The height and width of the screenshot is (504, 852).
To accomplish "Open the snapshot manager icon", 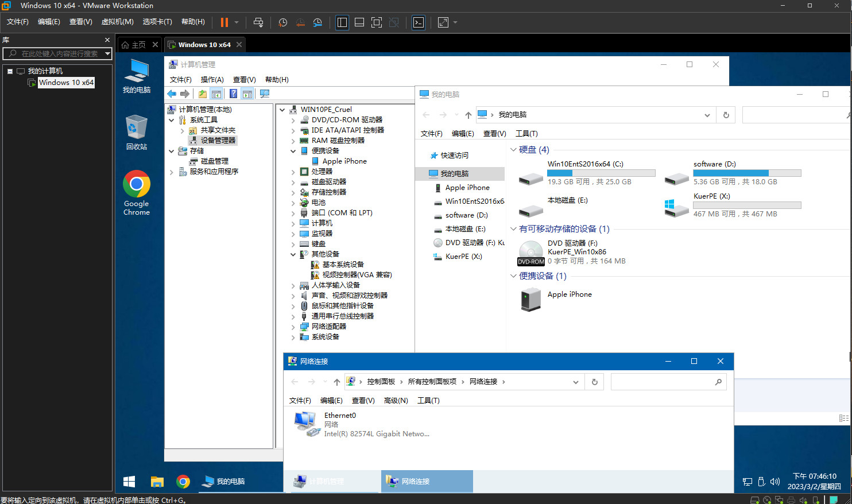I will click(317, 22).
